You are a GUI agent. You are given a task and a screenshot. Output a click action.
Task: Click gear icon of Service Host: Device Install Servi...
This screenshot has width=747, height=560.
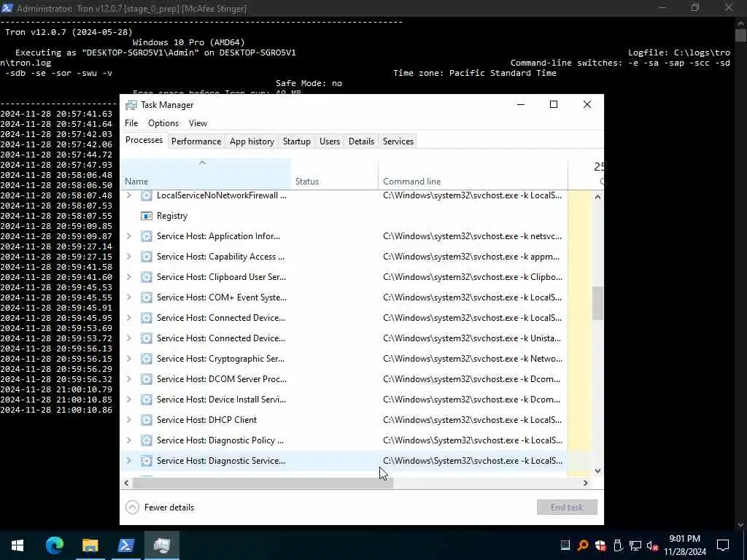(x=146, y=400)
